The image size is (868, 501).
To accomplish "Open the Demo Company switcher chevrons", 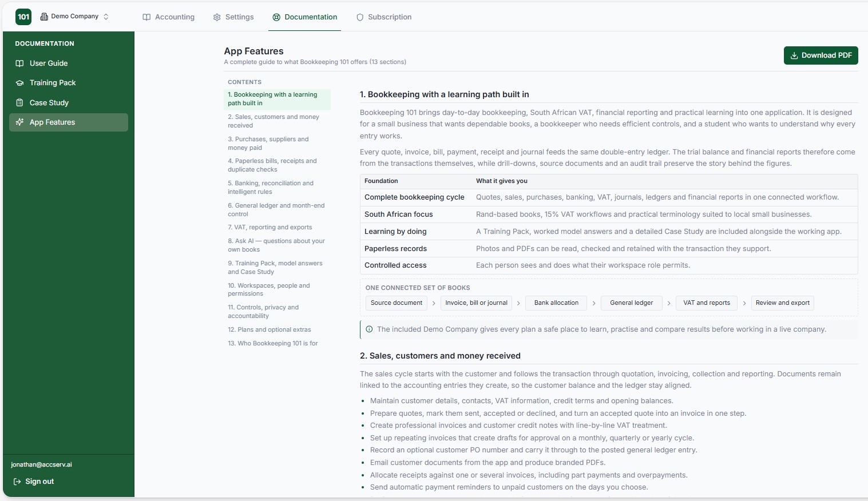I will coord(106,17).
